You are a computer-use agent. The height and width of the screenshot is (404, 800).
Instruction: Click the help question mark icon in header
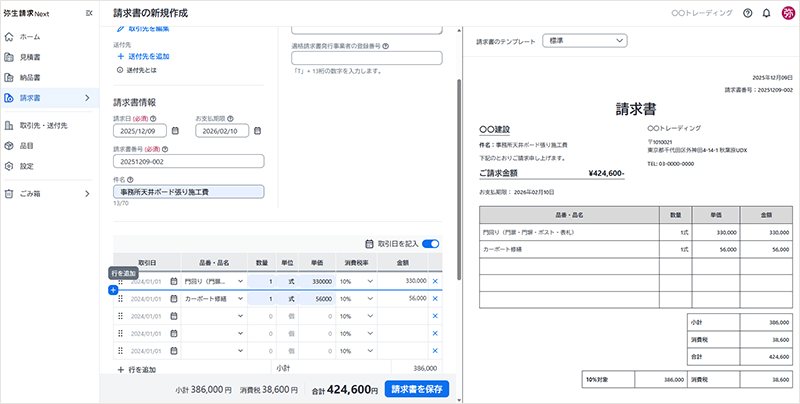click(x=748, y=13)
